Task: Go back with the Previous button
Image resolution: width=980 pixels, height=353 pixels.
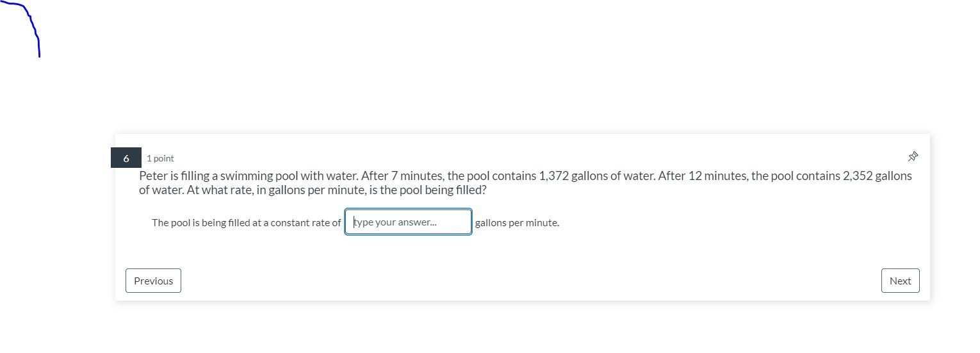Action: (153, 281)
